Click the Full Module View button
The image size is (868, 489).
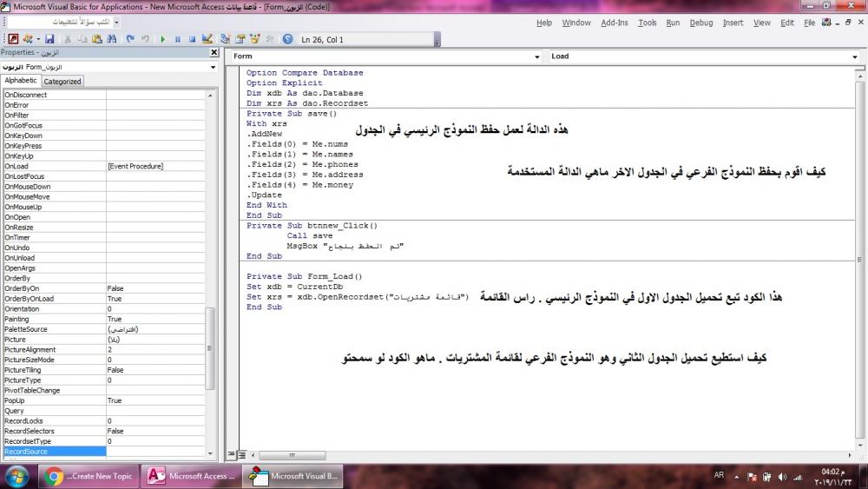pos(242,454)
